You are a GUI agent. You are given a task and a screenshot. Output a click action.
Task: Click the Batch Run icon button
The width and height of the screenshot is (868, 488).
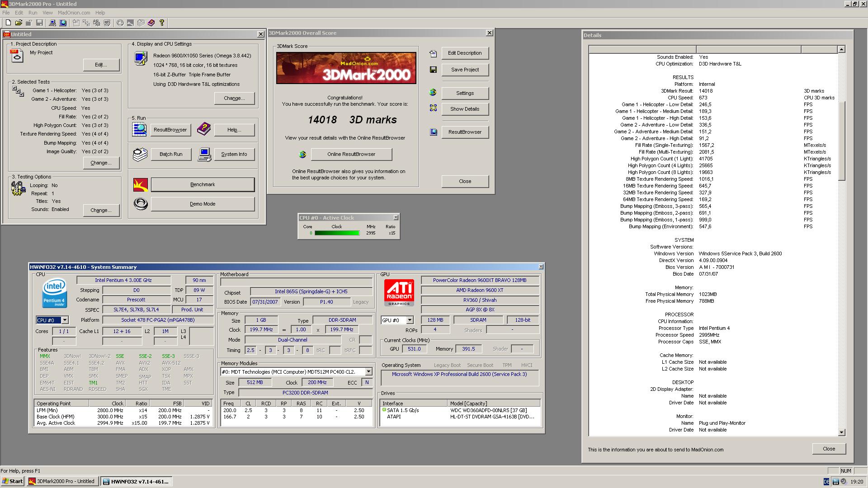pos(140,154)
